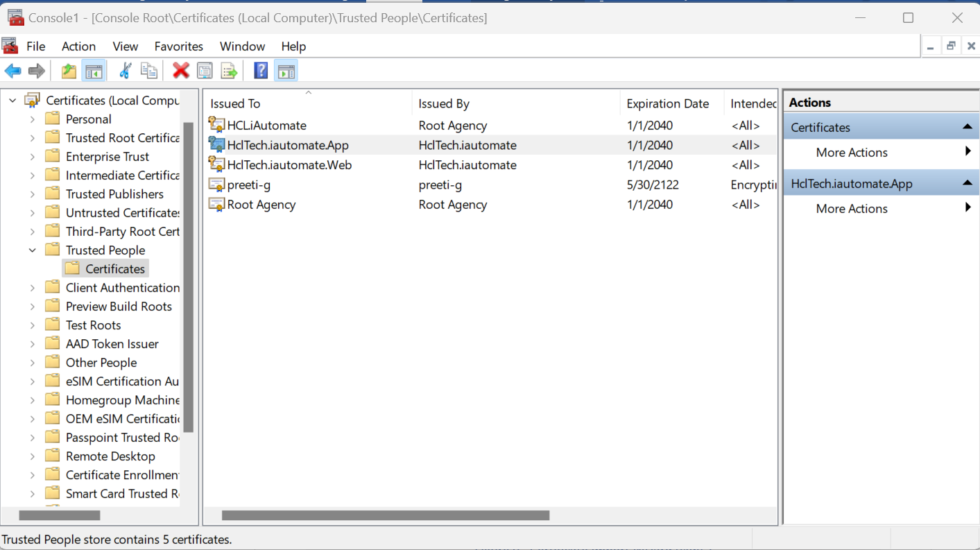Click the Remote Desktop folder icon
Image resolution: width=980 pixels, height=550 pixels.
point(52,456)
